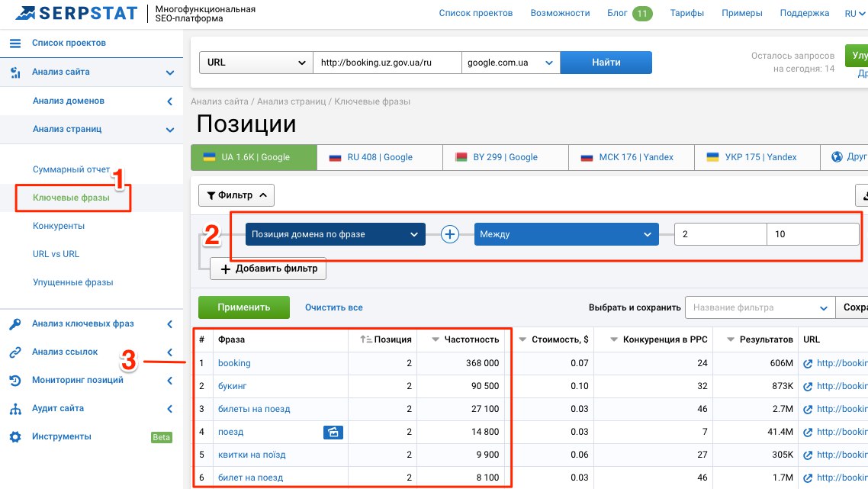Select the УКР 175 Yandex tab
The image size is (868, 489).
757,157
